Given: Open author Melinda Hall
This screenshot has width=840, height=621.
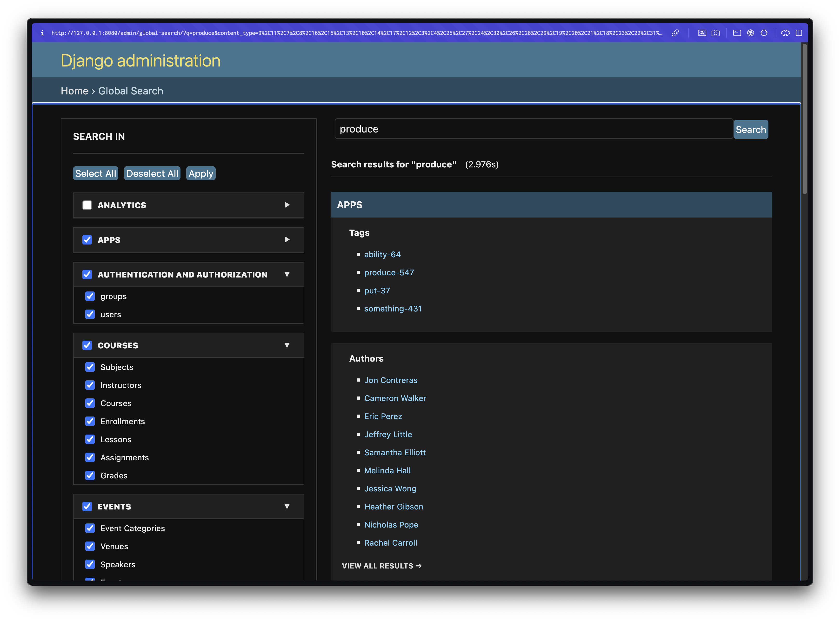Looking at the screenshot, I should click(387, 470).
